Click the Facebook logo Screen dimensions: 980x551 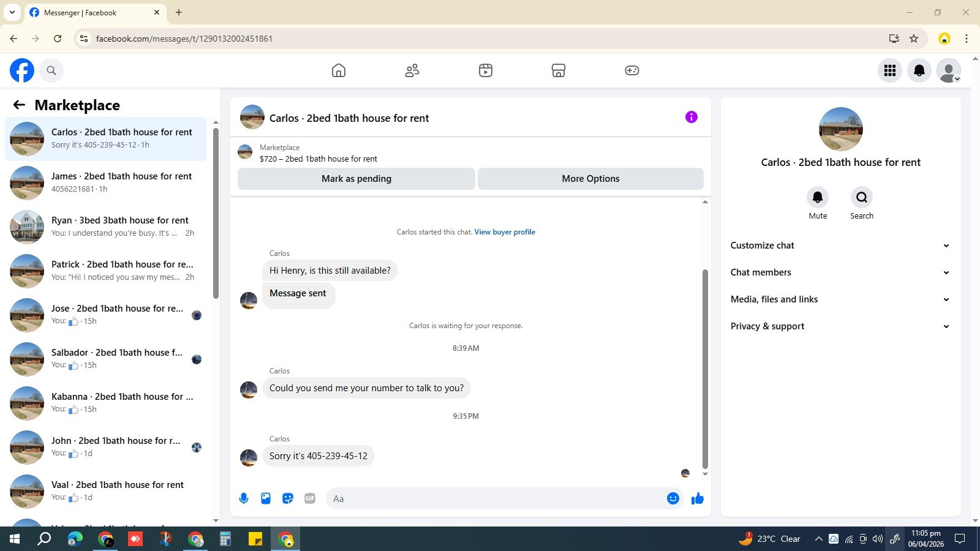click(x=22, y=70)
